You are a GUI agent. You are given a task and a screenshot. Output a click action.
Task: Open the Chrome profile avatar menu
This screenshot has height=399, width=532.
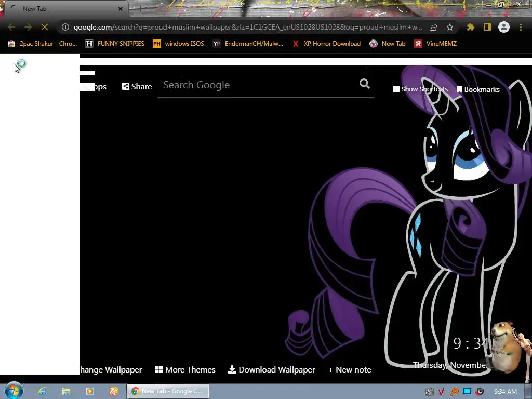tap(504, 27)
